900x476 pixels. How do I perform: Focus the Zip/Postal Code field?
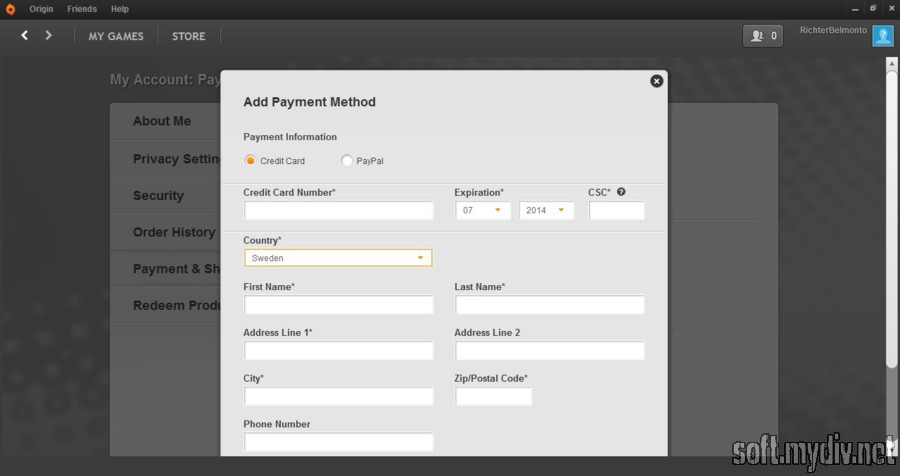click(x=494, y=396)
